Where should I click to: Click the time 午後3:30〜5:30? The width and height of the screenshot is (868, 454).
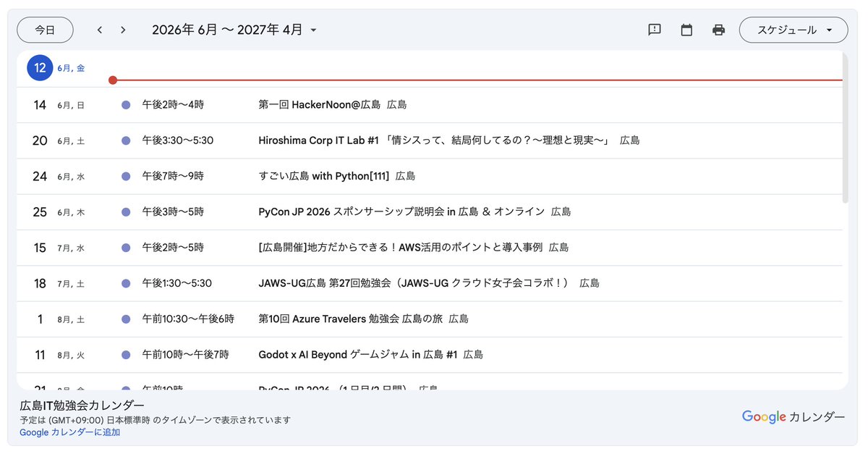click(177, 140)
